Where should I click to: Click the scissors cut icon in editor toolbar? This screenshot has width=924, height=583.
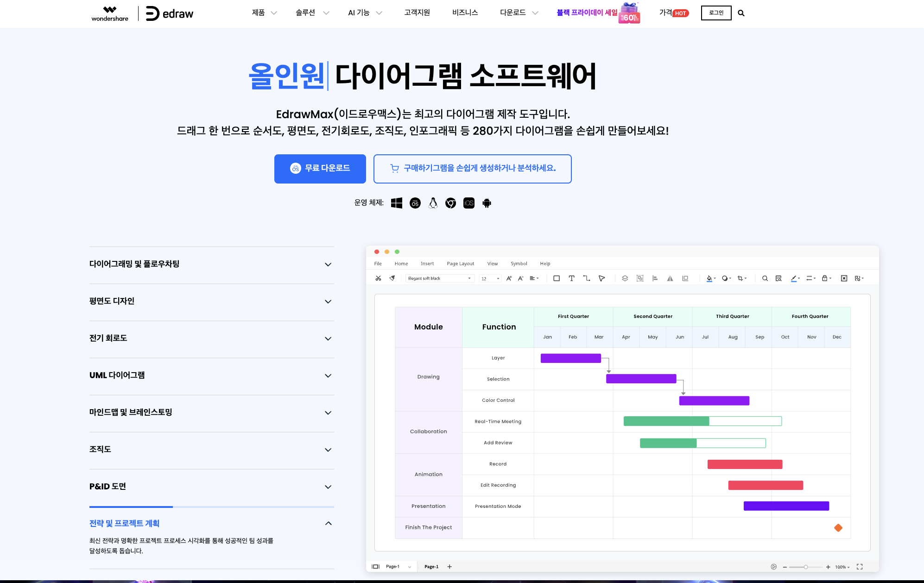point(378,279)
